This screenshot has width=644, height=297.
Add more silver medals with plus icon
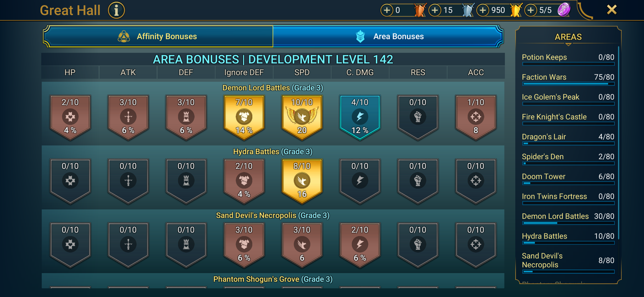pos(435,10)
